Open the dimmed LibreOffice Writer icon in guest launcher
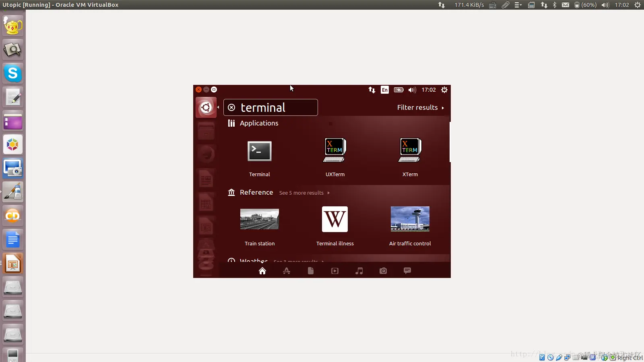644x362 pixels. pos(206,179)
